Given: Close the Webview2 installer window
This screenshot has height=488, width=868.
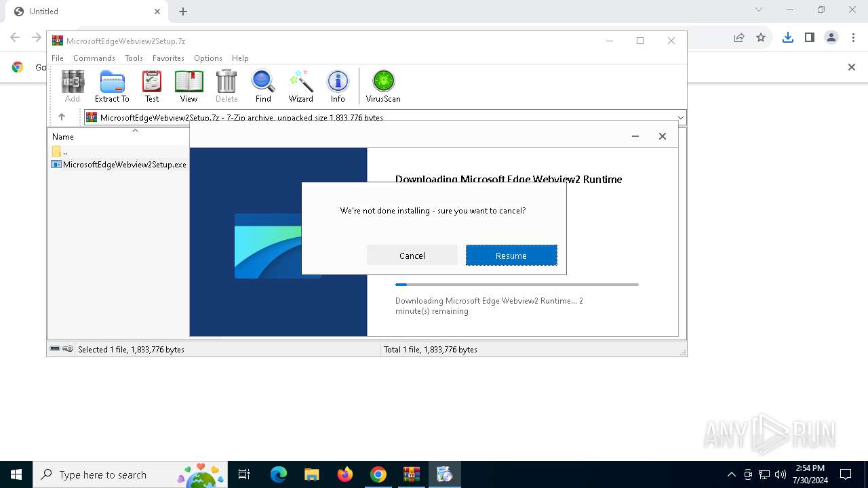Looking at the screenshot, I should (663, 136).
